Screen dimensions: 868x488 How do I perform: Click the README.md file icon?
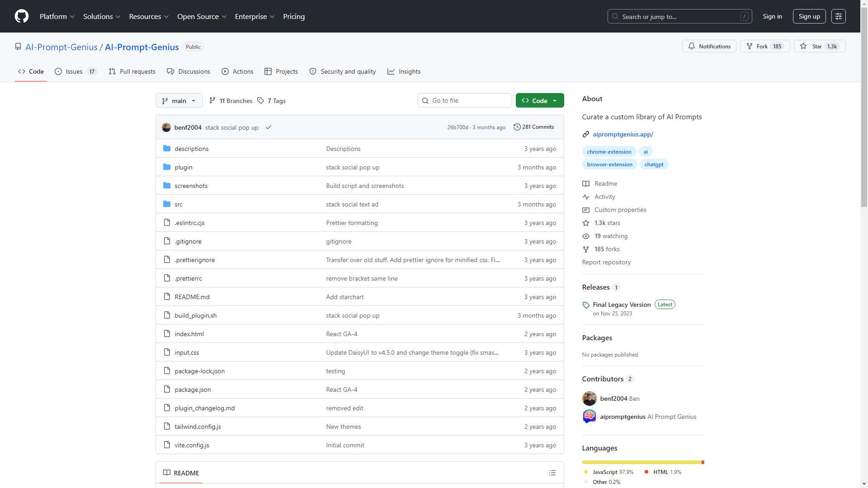tap(167, 297)
